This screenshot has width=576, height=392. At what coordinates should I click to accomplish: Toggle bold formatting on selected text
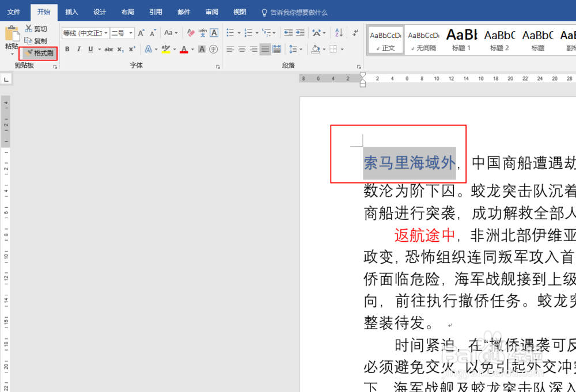tap(67, 50)
